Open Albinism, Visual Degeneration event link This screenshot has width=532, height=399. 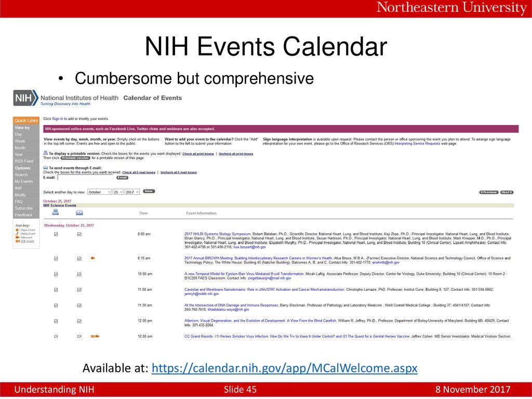[260, 321]
